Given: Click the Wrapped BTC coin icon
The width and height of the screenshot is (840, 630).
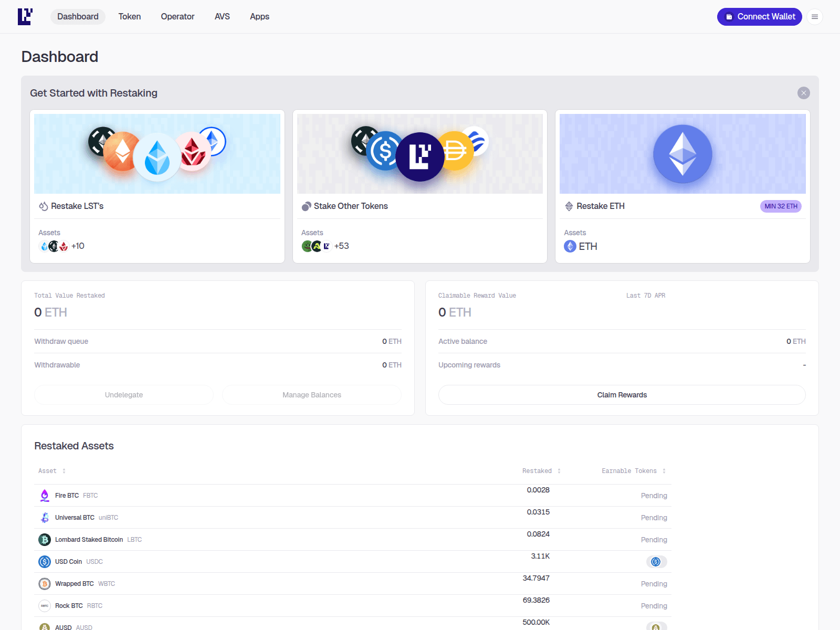Looking at the screenshot, I should (45, 583).
